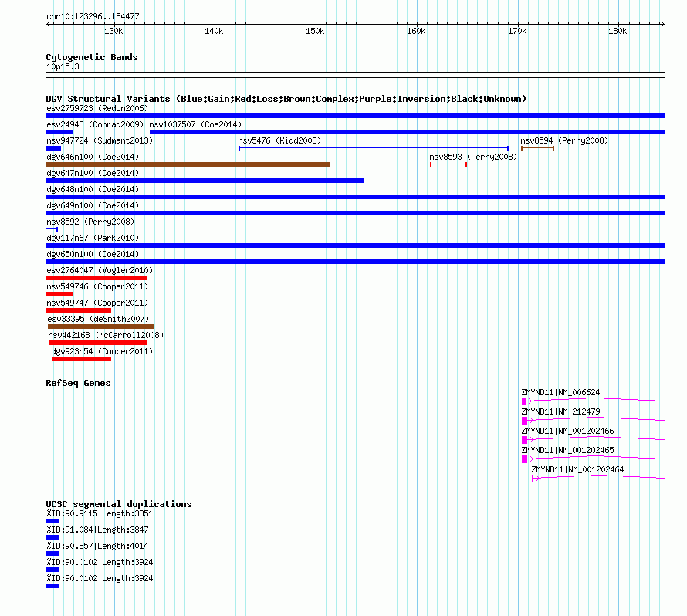The image size is (687, 616).
Task: Select dgv647n100 (Coe2014) label
Action: click(x=93, y=173)
